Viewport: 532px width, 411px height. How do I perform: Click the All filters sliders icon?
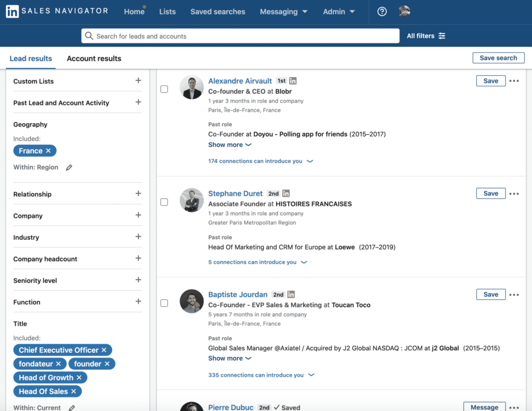pos(442,36)
